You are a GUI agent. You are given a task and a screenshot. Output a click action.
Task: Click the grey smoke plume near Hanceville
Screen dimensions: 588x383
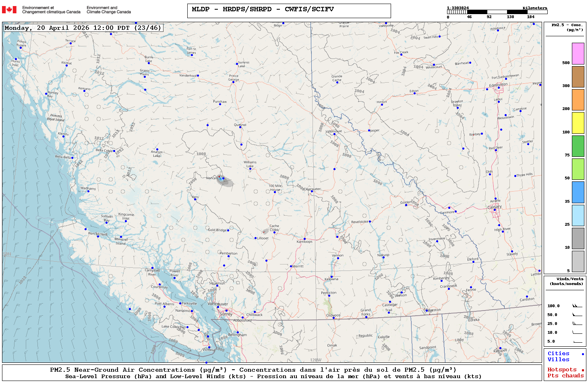point(226,182)
